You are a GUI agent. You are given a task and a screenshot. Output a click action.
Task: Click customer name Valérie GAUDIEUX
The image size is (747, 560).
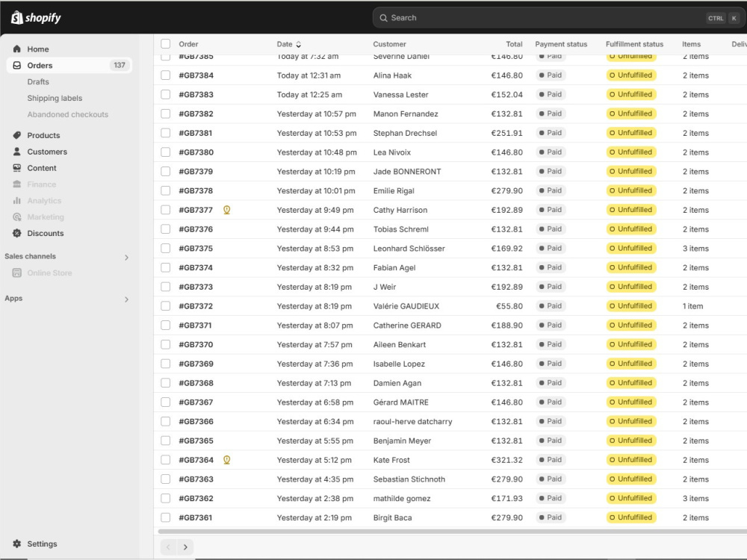[406, 306]
